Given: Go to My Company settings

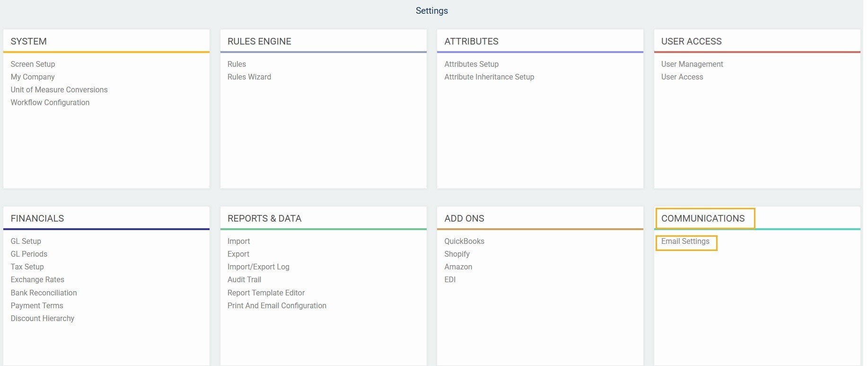Looking at the screenshot, I should coord(33,77).
